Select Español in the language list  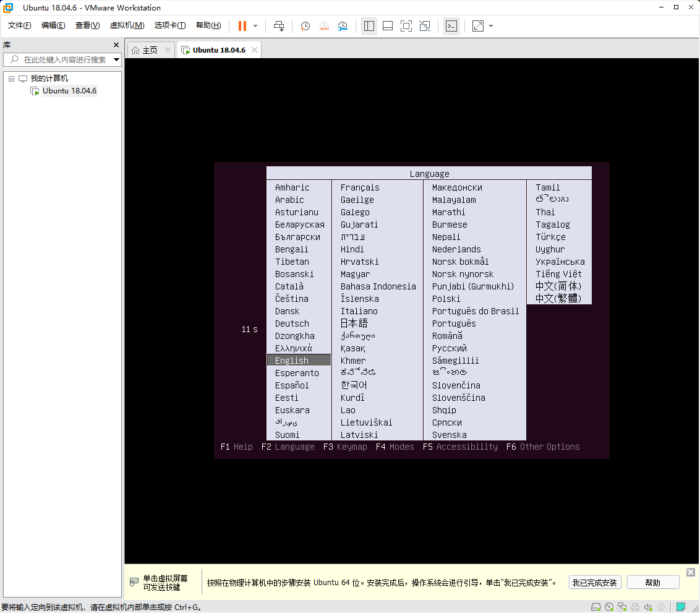[292, 385]
